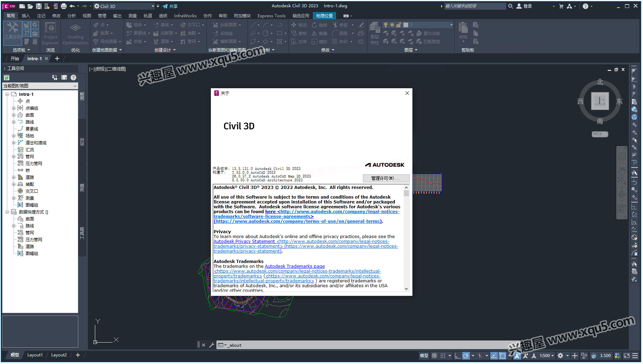Open the 当前图形视图 view dropdown in Toolspace
The image size is (643, 364).
pyautogui.click(x=40, y=86)
